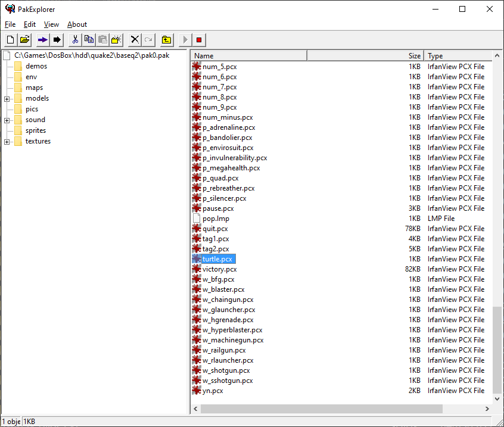The width and height of the screenshot is (504, 427).
Task: Click the horizontal scroll right arrow
Action: pos(487,409)
